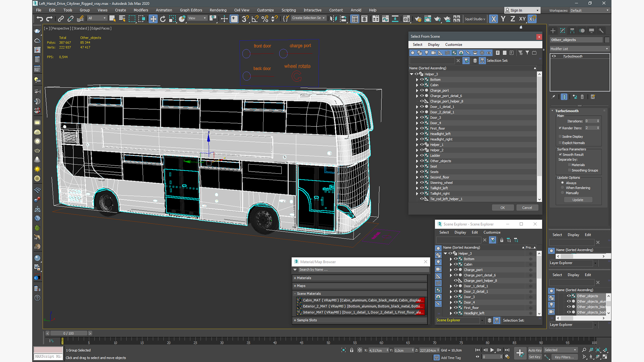The image size is (644, 362).
Task: Click the Redo arrow icon
Action: pyautogui.click(x=49, y=19)
